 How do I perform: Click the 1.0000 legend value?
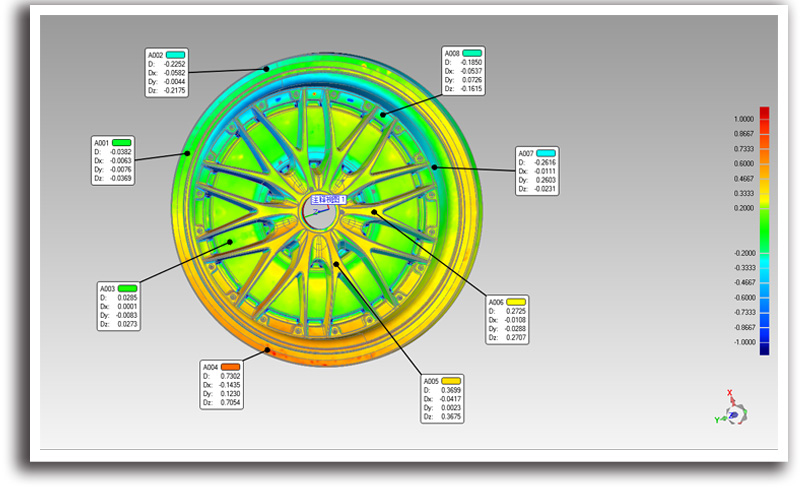click(743, 119)
